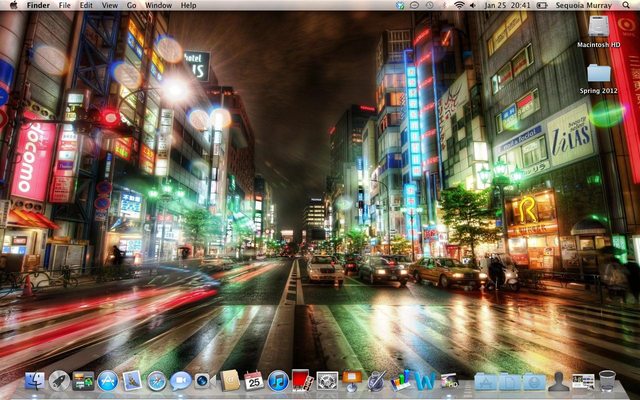Toggle the Wi-Fi status menu
640x400 pixels.
(x=459, y=5)
